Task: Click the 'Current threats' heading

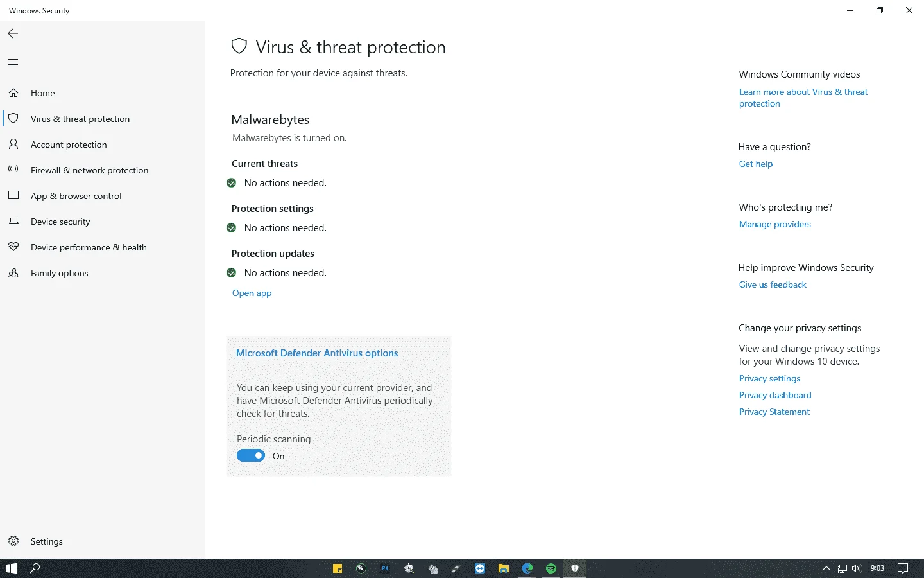Action: (x=264, y=164)
